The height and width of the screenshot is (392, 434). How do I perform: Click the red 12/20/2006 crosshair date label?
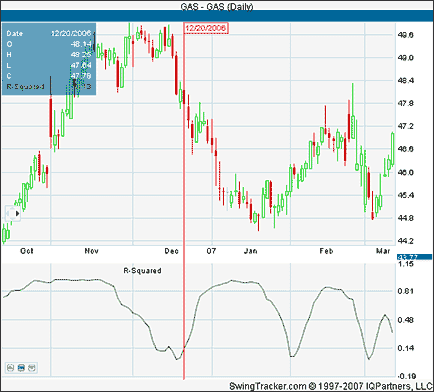(206, 28)
